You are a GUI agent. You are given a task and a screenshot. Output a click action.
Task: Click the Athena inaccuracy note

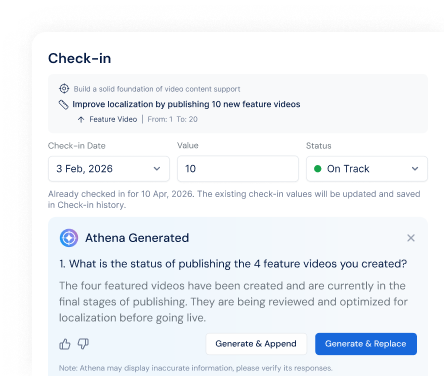coord(196,368)
